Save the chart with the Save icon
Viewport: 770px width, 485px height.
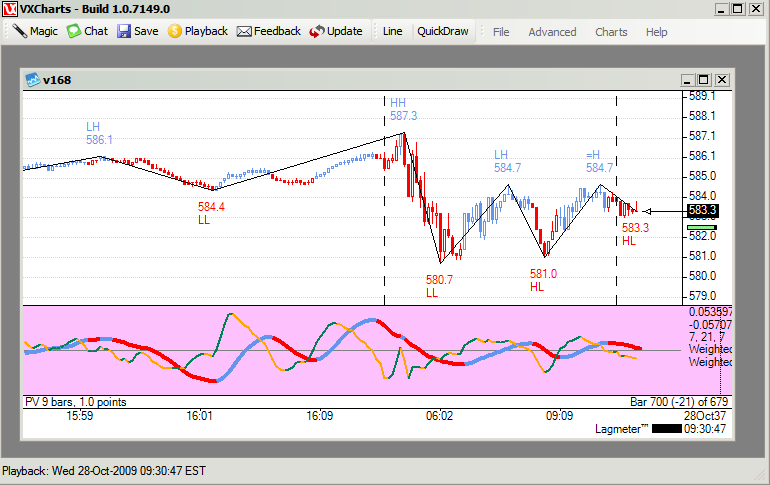click(137, 31)
